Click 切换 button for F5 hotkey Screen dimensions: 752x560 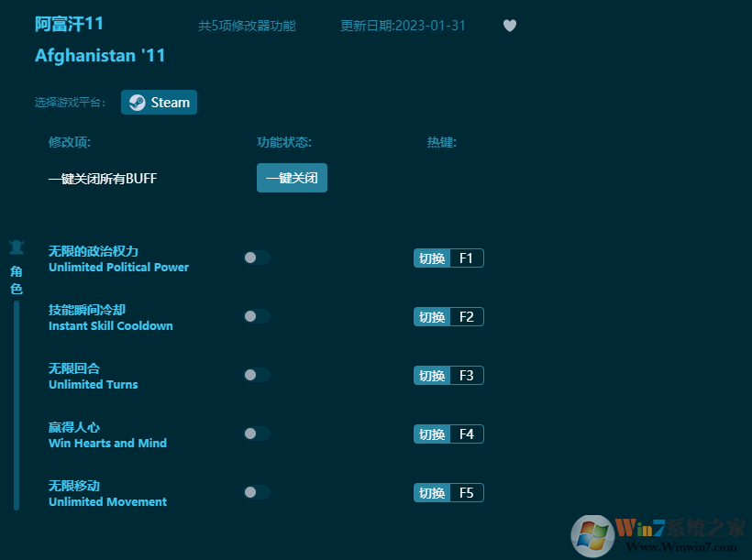432,493
